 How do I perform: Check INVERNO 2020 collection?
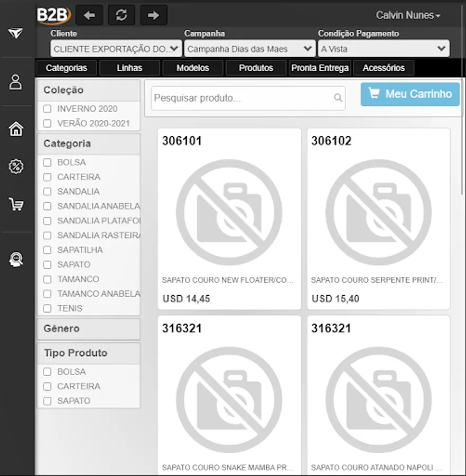pyautogui.click(x=48, y=108)
